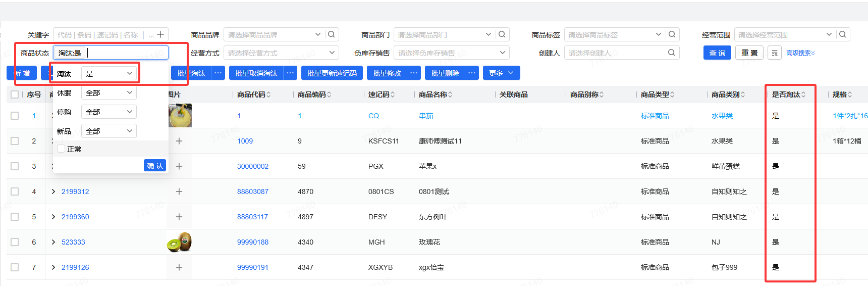Click the plus icon beside the 关键字 input
This screenshot has height=286, width=868.
(x=160, y=34)
